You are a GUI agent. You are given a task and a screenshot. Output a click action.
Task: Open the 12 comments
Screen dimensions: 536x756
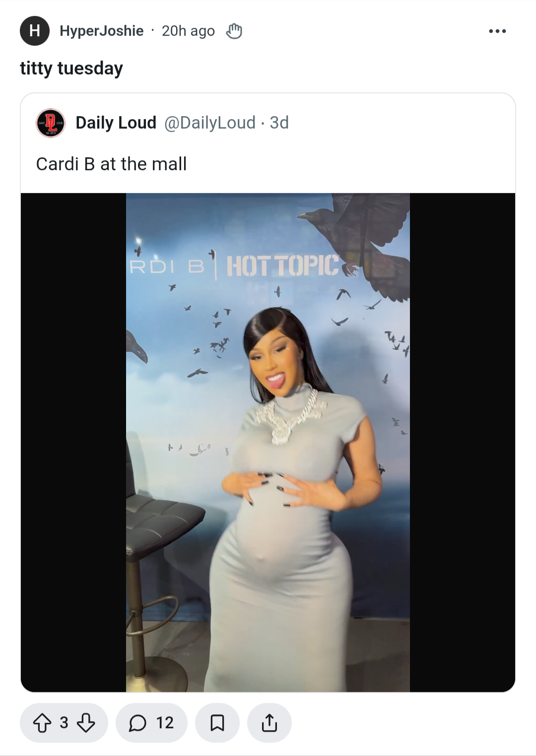pyautogui.click(x=152, y=723)
